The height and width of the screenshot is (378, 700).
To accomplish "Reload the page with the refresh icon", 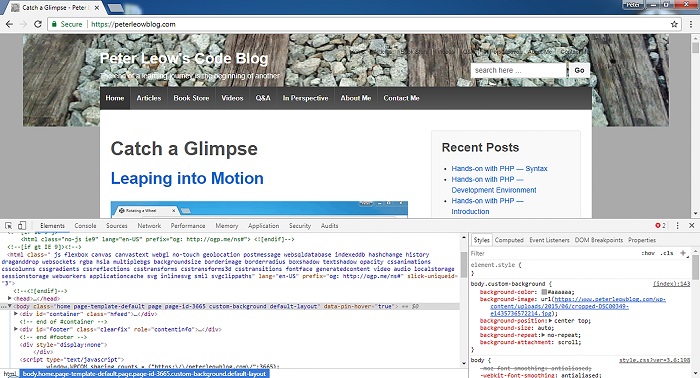I will [x=38, y=24].
